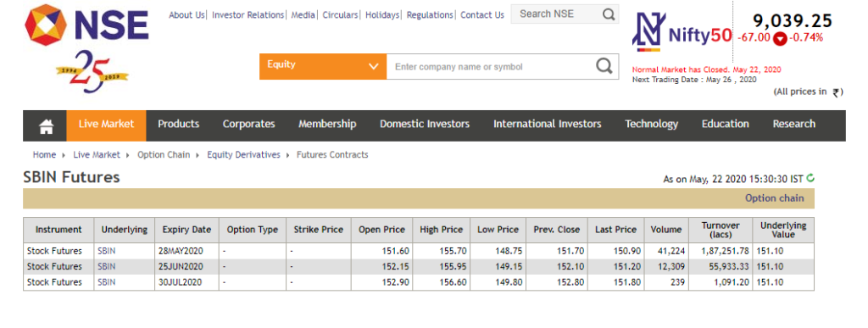868x328 pixels.
Task: Select the 25JUN2020 expiry cell
Action: 186,266
